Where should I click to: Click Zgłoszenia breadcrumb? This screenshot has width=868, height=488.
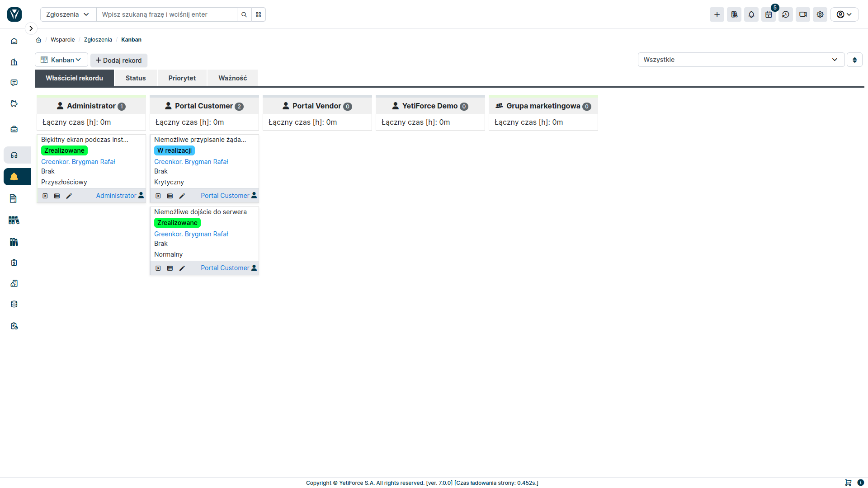click(98, 40)
